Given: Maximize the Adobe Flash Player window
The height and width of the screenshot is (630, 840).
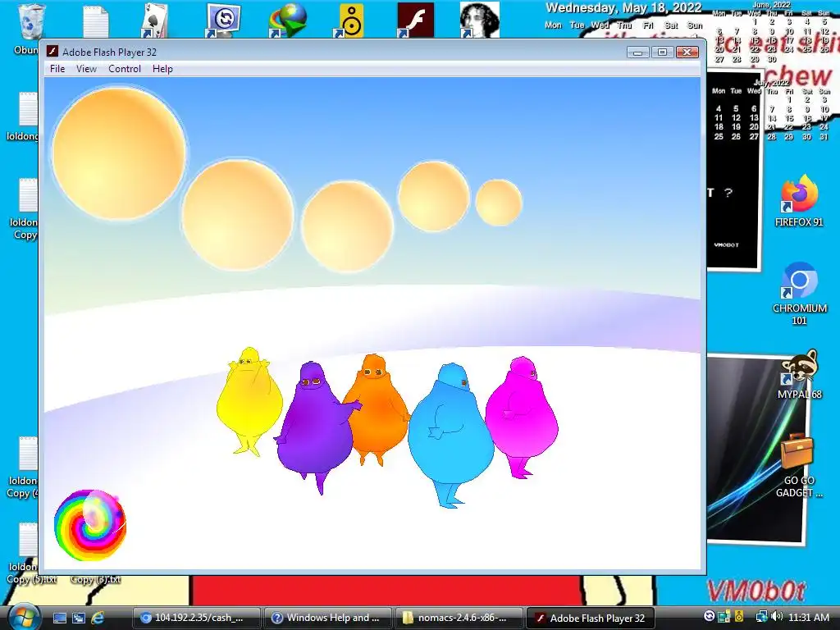Looking at the screenshot, I should point(662,52).
